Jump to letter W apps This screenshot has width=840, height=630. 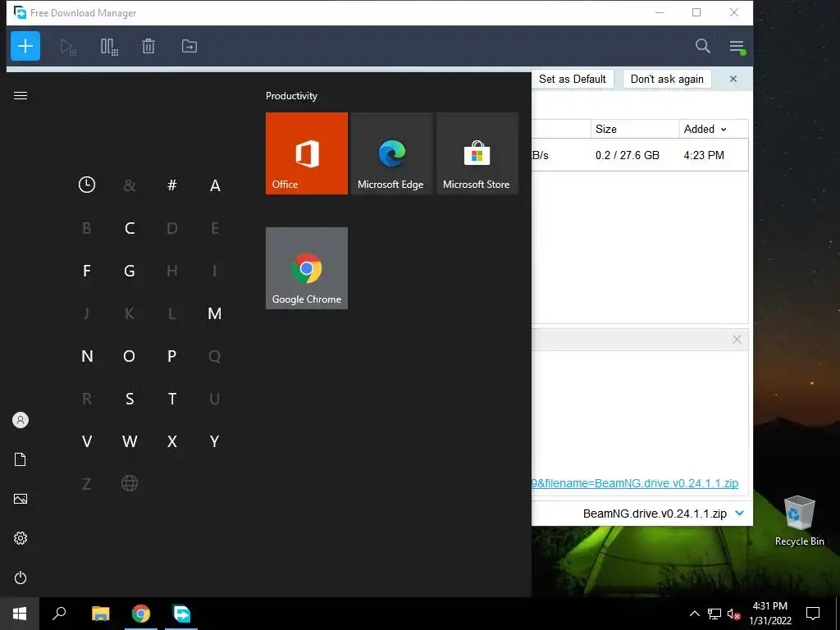coord(129,441)
